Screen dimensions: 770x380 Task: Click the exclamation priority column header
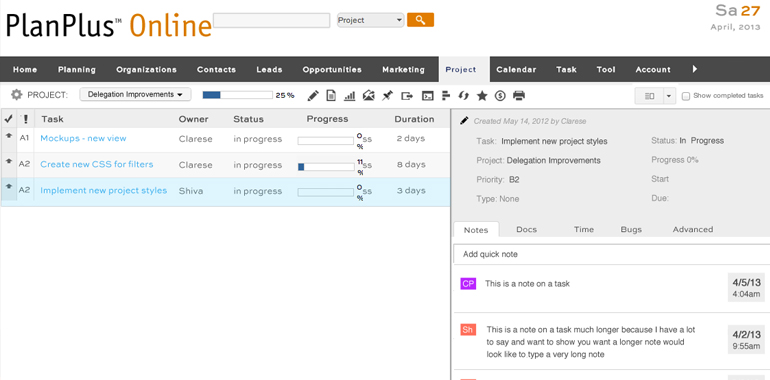[25, 119]
